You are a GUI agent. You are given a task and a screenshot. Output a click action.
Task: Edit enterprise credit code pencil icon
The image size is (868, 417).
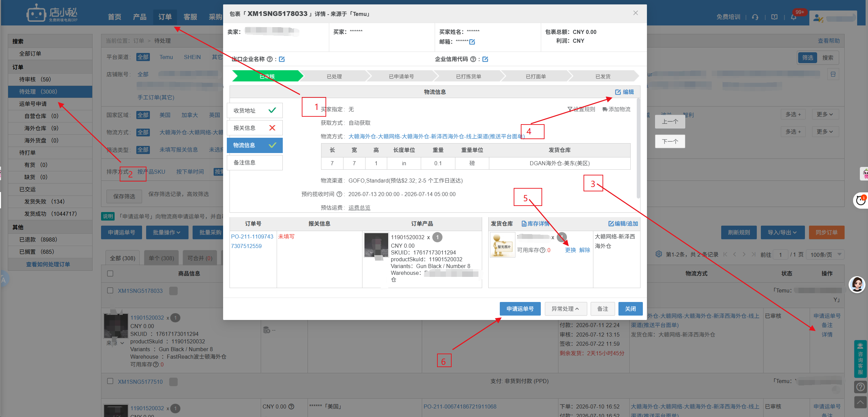[x=485, y=59]
